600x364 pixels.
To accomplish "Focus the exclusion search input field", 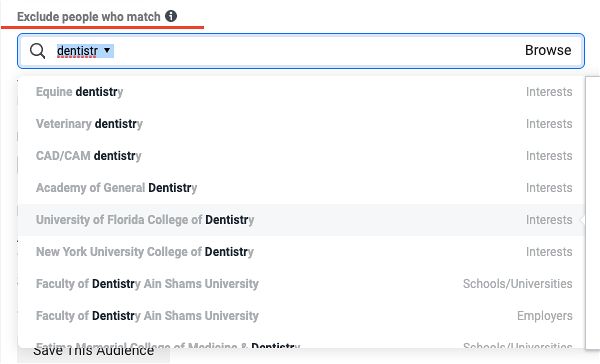I will (x=301, y=51).
